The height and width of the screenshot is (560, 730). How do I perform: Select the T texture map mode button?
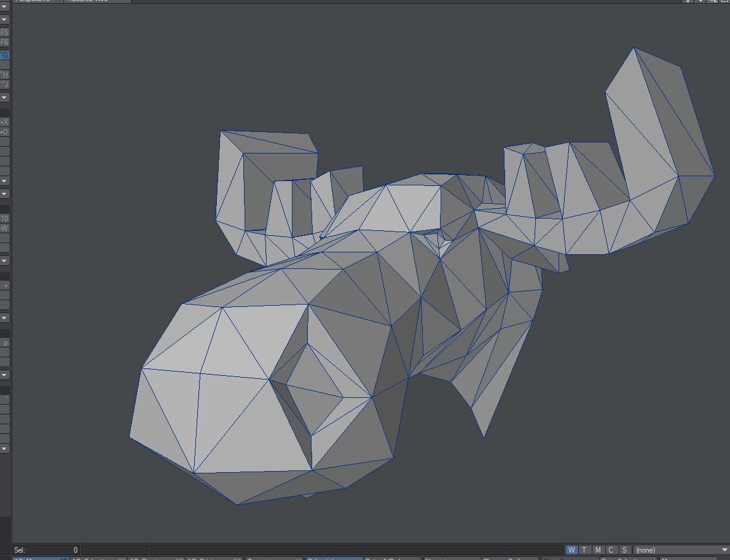coord(584,550)
